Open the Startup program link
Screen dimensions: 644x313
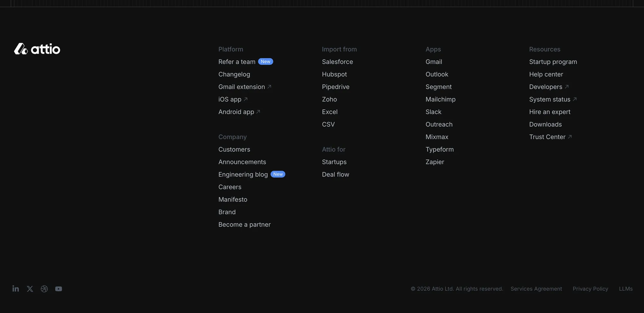click(553, 62)
